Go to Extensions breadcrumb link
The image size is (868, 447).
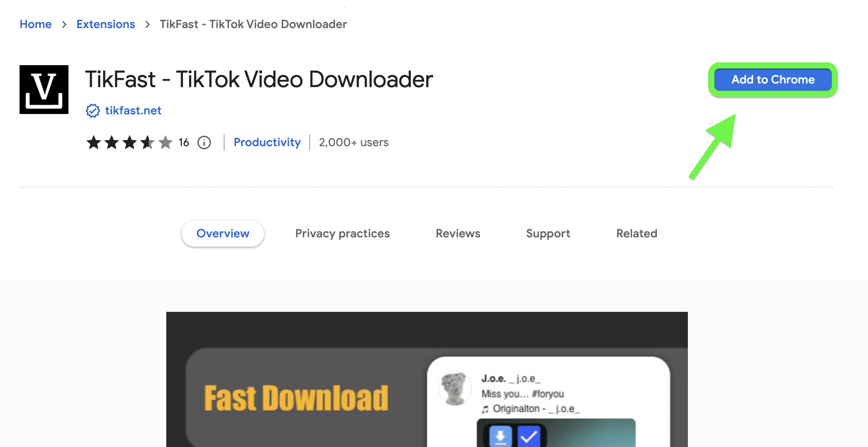tap(106, 24)
